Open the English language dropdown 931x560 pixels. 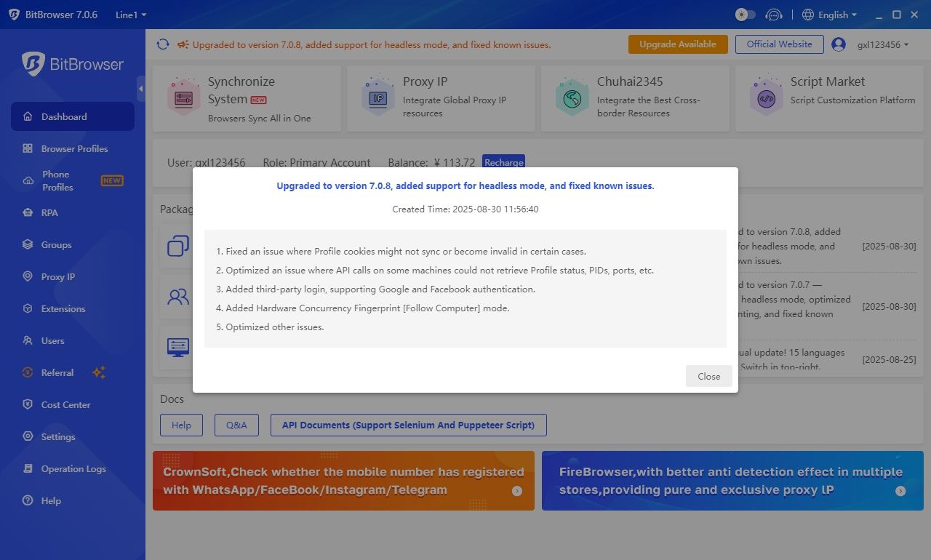[x=830, y=15]
